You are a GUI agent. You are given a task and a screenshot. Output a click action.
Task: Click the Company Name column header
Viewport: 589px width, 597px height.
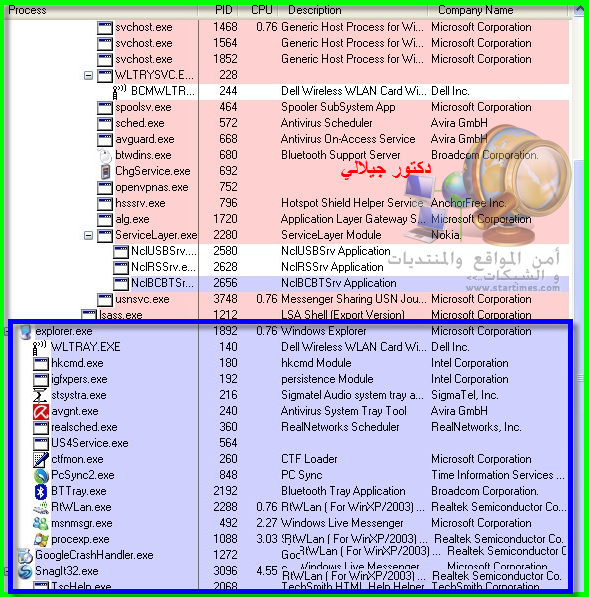[498, 10]
